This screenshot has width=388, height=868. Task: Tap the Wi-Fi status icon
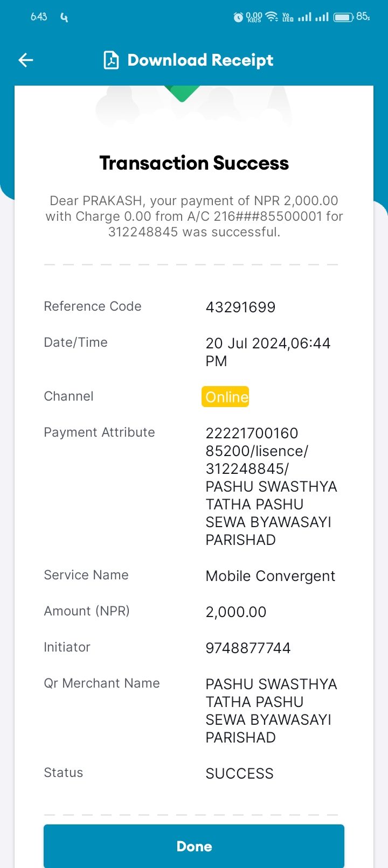(x=272, y=17)
